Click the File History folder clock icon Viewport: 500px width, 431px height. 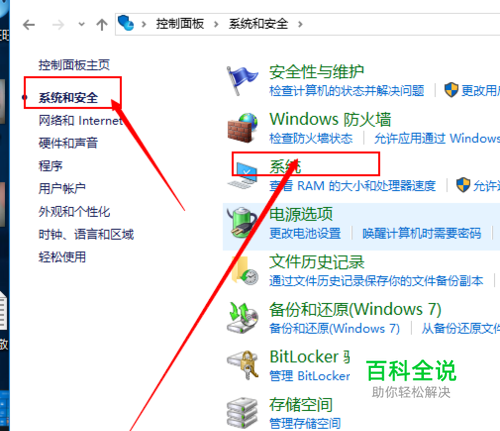(244, 271)
